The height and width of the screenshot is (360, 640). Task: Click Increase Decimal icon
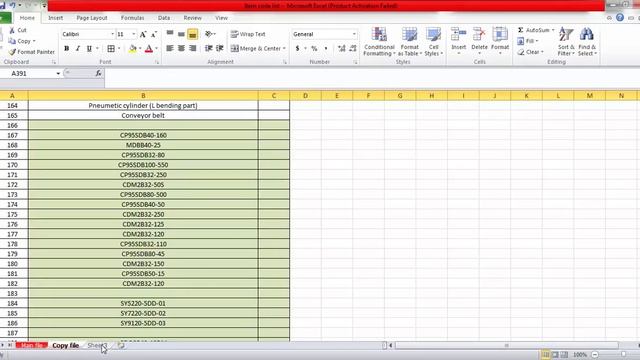tap(342, 49)
